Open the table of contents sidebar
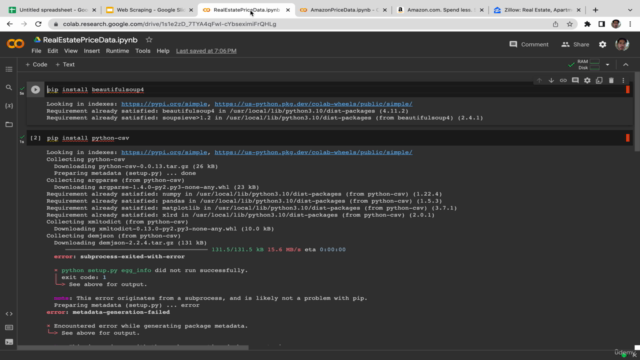The width and height of the screenshot is (640, 360). (x=9, y=69)
